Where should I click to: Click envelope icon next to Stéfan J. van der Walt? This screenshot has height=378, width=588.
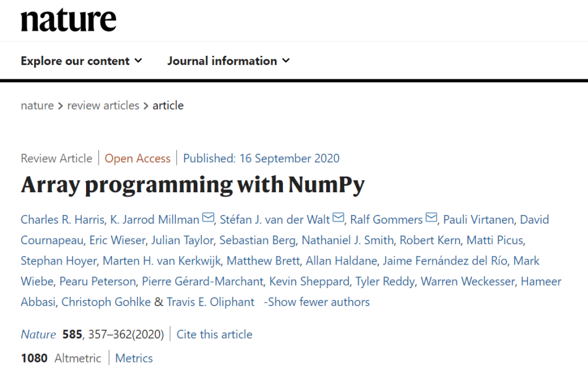338,218
